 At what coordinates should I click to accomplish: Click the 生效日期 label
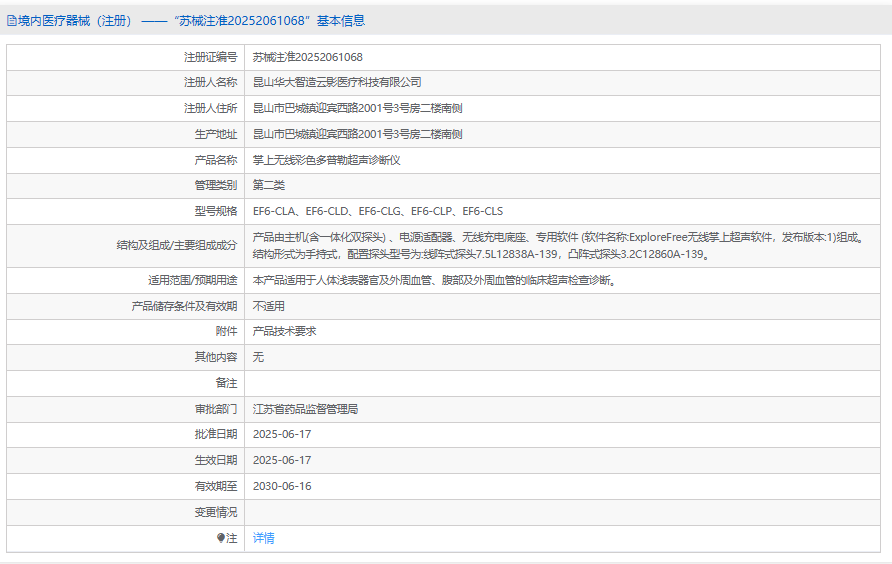coord(216,460)
